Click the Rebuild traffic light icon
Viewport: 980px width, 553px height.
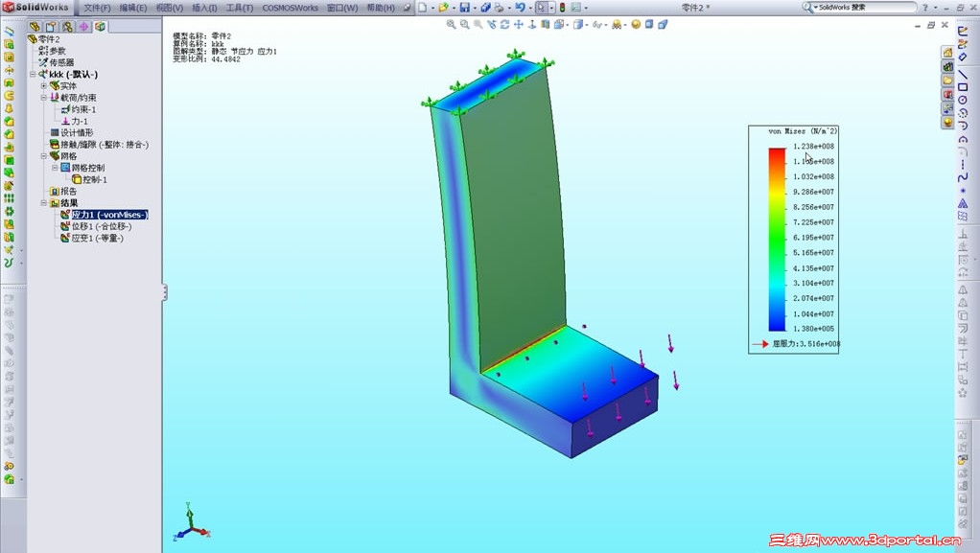click(562, 8)
